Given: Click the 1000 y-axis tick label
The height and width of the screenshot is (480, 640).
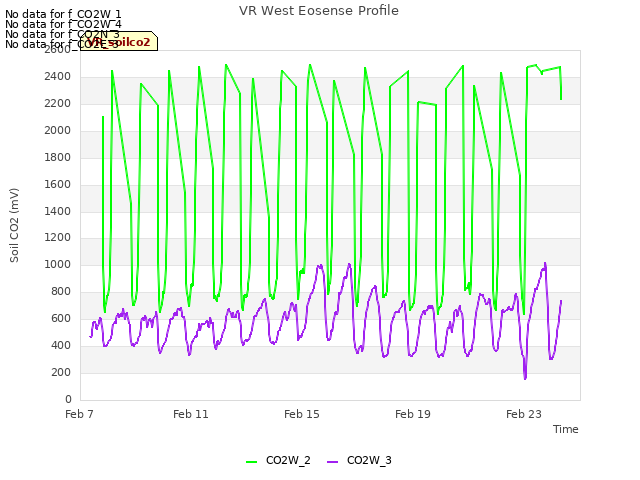Looking at the screenshot, I should pyautogui.click(x=58, y=264).
